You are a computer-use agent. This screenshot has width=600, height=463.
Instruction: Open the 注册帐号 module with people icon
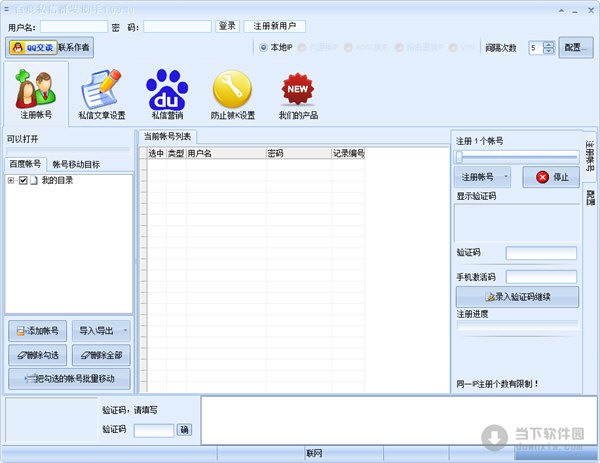(x=36, y=94)
